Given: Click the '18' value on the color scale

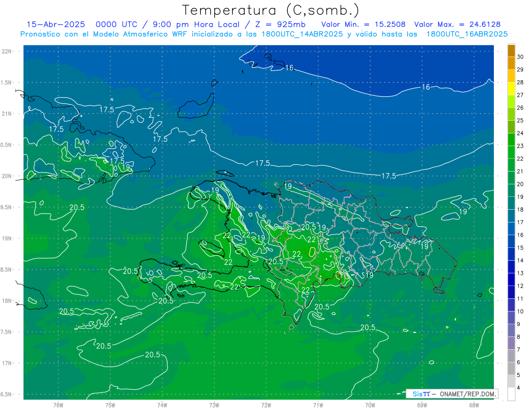Looking at the screenshot, I should (x=520, y=209).
